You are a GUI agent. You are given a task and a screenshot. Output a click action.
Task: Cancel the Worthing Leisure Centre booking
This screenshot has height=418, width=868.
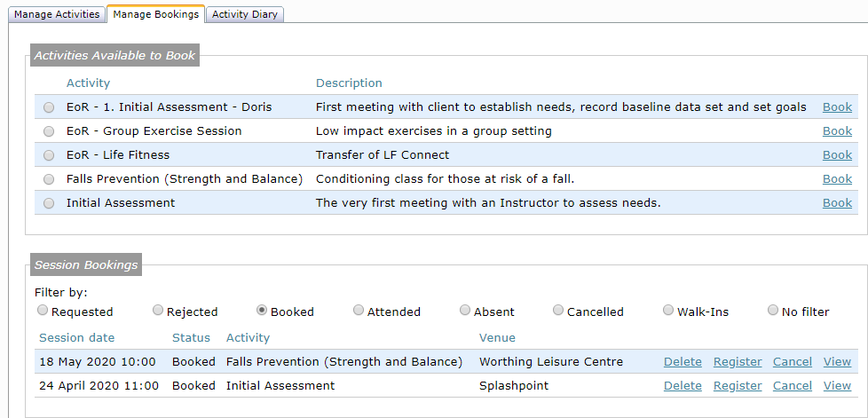point(793,362)
